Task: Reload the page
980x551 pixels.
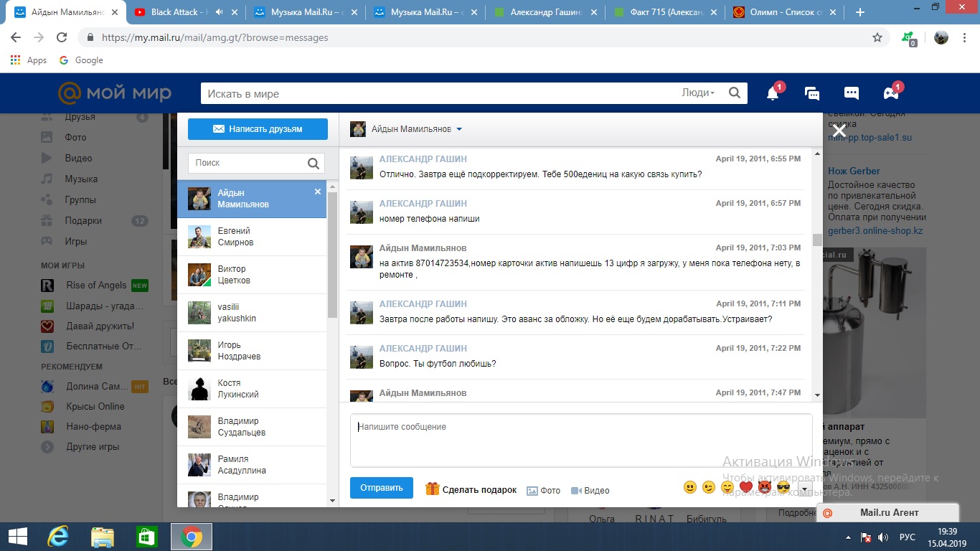Action: coord(62,37)
